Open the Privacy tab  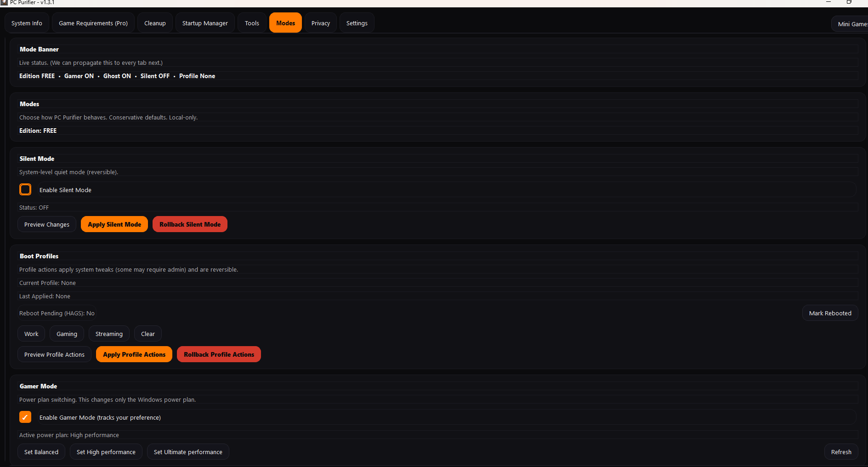coord(320,23)
